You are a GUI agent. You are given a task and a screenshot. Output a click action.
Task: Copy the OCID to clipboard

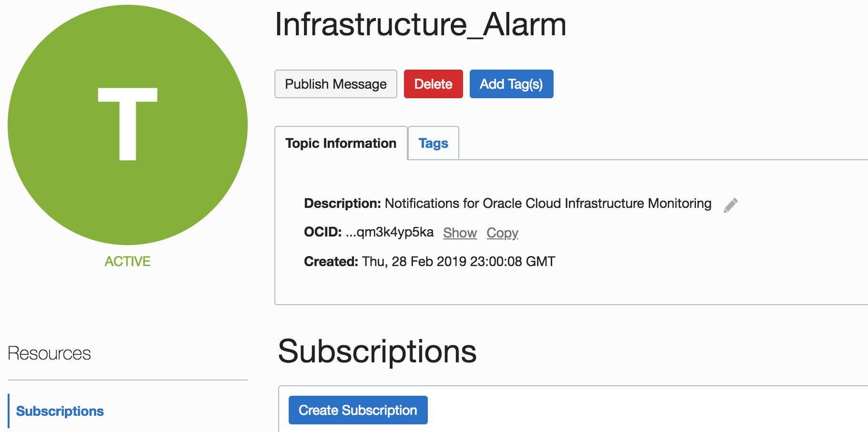502,233
